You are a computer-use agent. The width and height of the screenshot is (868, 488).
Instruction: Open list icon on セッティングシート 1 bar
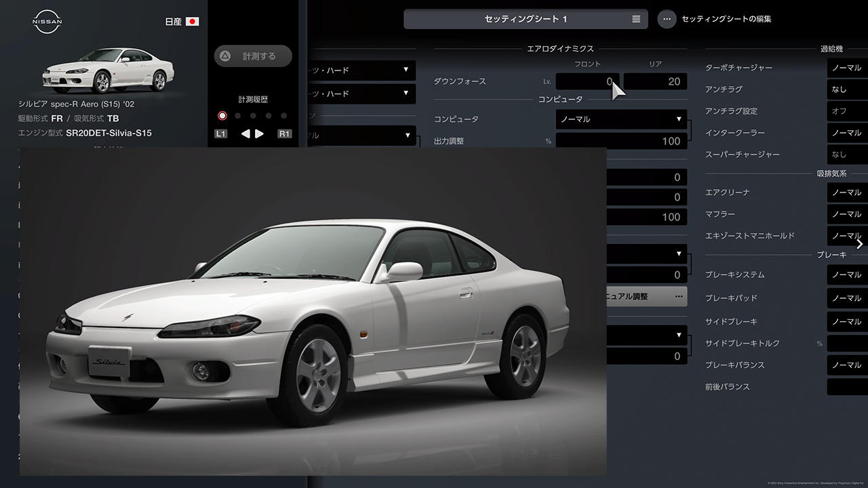[x=636, y=19]
